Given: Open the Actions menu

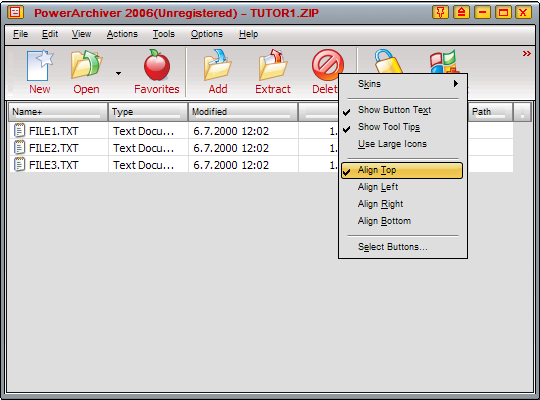Looking at the screenshot, I should pyautogui.click(x=122, y=34).
